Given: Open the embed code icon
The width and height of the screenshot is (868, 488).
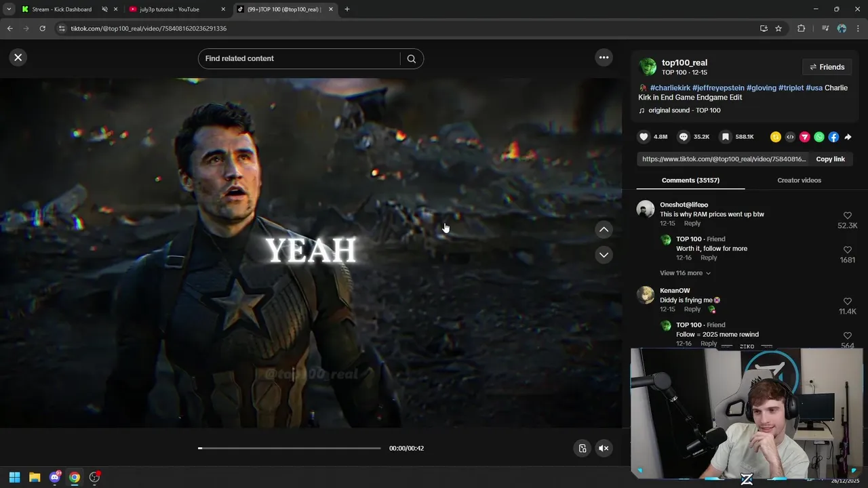Looking at the screenshot, I should tap(790, 137).
